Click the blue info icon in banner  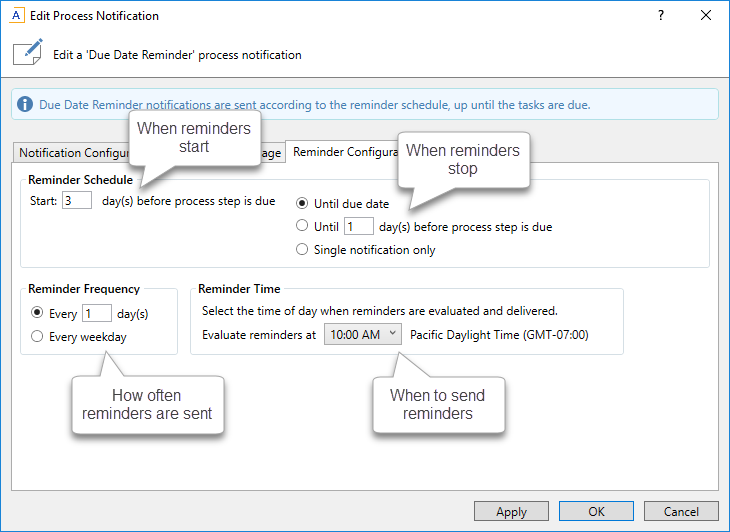[26, 104]
